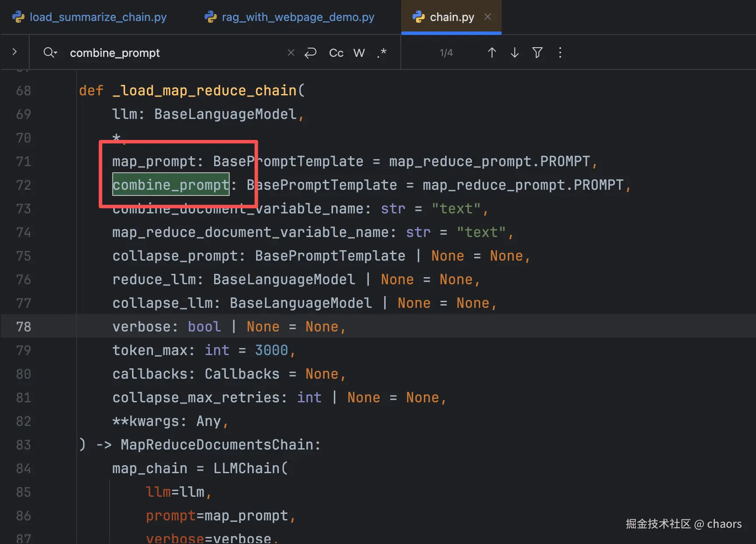Click the highlighted combine_prompt match
This screenshot has height=544, width=756.
pyautogui.click(x=170, y=185)
